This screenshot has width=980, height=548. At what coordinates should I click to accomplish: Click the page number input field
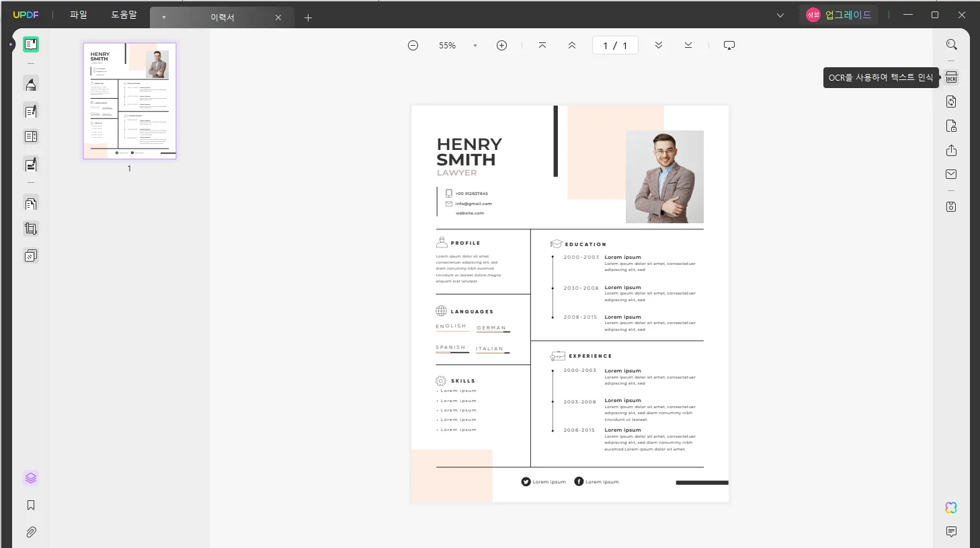(615, 45)
